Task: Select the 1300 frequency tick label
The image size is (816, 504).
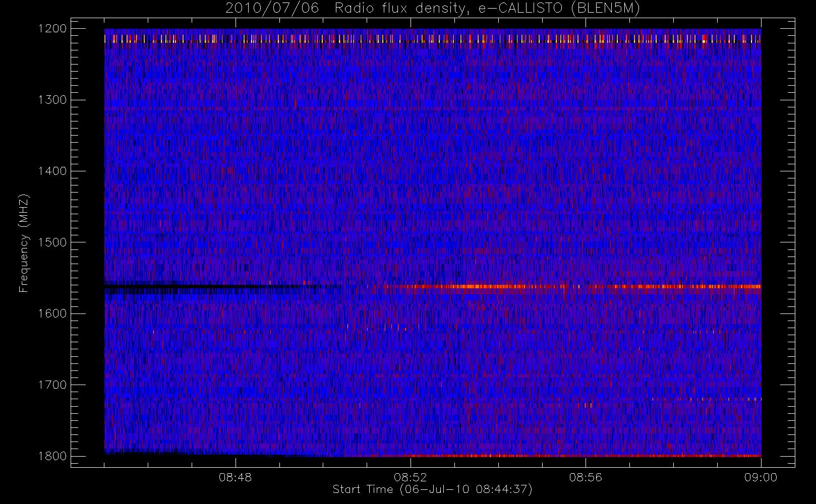Action: pos(52,100)
